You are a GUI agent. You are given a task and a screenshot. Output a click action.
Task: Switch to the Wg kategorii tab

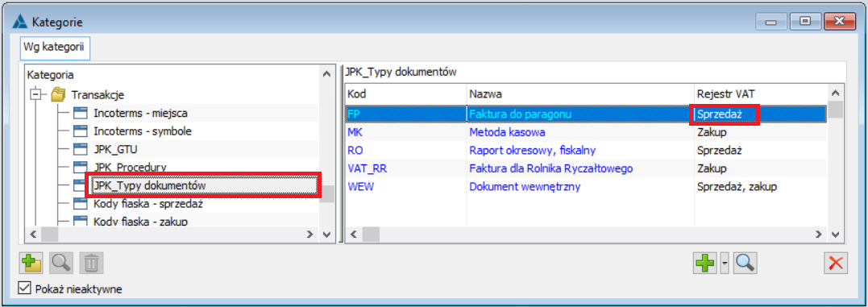point(54,48)
